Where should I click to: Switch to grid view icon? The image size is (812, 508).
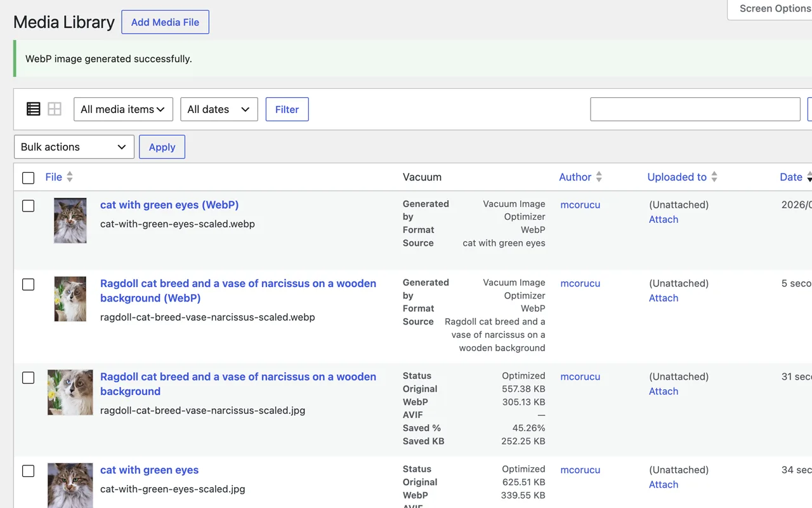55,109
